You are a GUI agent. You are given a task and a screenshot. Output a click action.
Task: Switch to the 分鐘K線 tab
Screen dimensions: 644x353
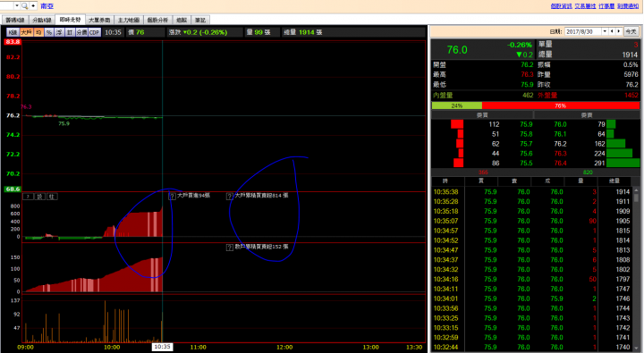(x=41, y=20)
